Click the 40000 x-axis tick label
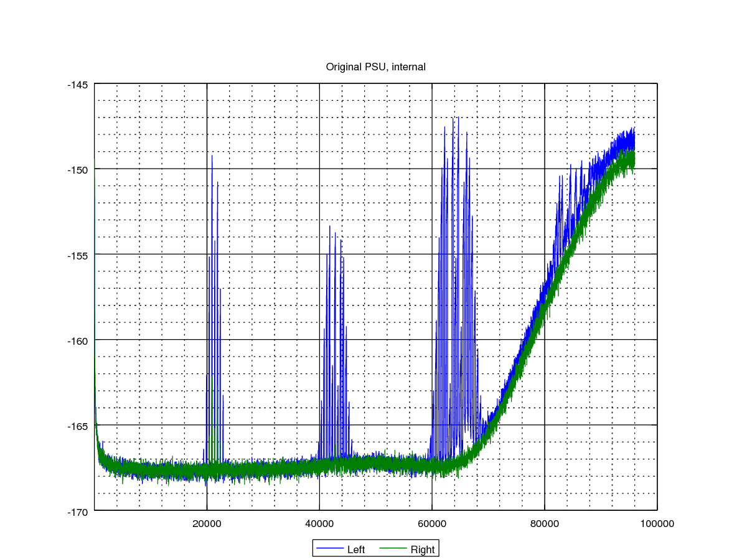 click(x=319, y=525)
